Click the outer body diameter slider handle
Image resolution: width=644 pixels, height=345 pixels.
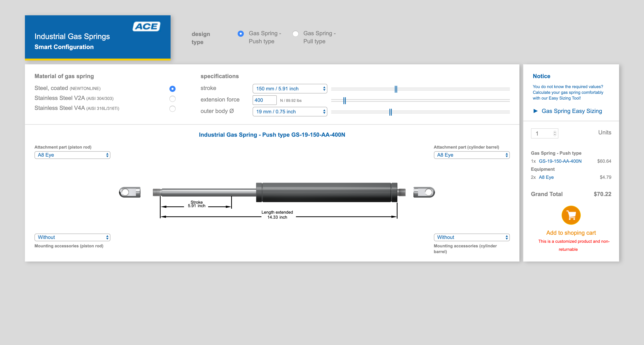(390, 112)
